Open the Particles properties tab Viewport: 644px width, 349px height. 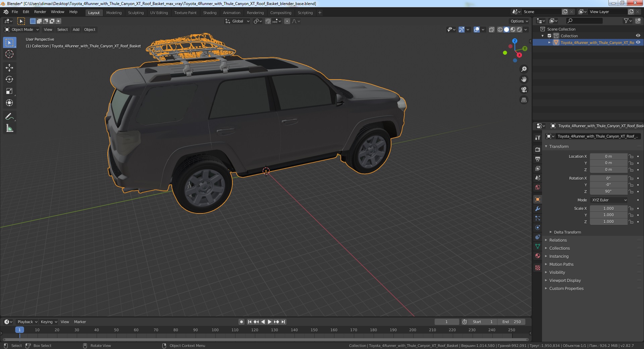point(538,218)
